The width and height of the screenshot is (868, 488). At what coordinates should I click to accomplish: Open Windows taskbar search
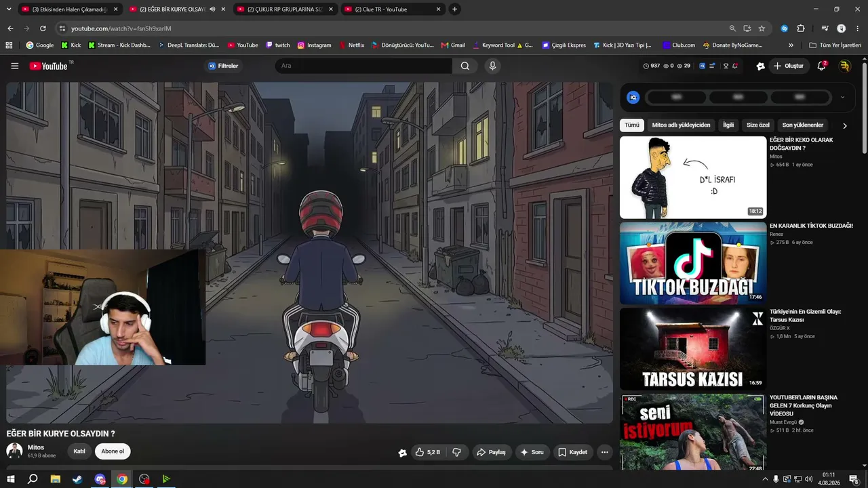tap(33, 479)
